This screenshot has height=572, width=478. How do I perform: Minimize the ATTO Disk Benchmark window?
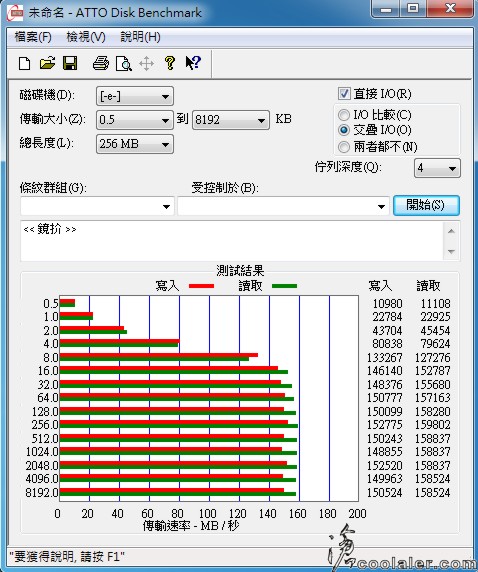click(386, 9)
